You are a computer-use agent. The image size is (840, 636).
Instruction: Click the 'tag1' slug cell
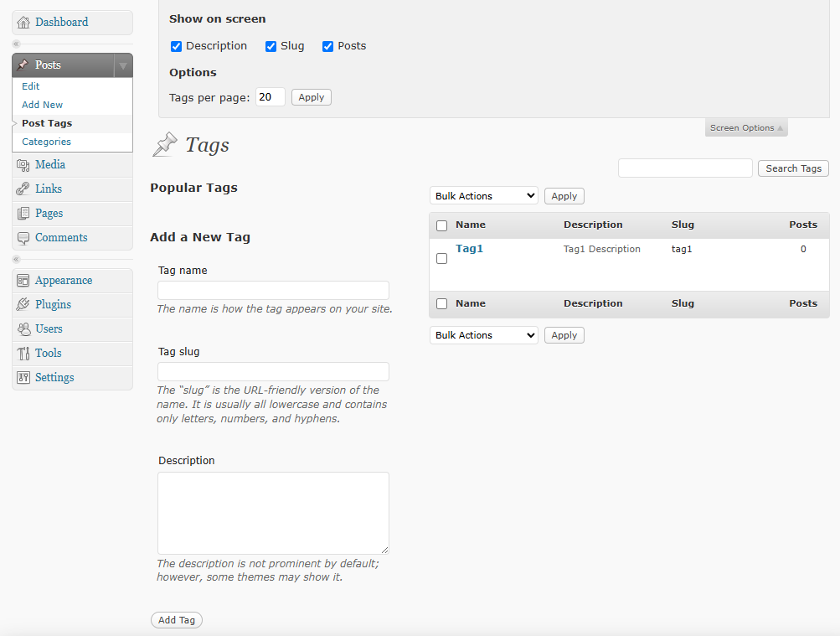(682, 249)
